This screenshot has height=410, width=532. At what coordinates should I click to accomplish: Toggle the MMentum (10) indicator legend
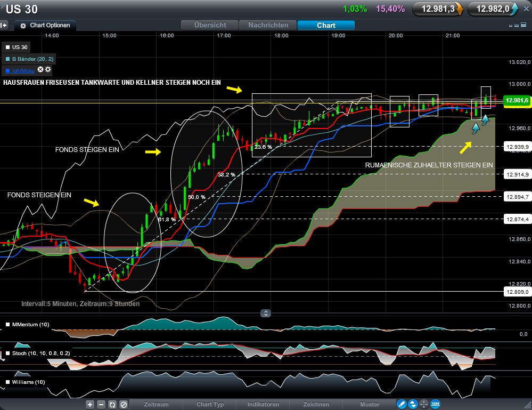tap(27, 324)
